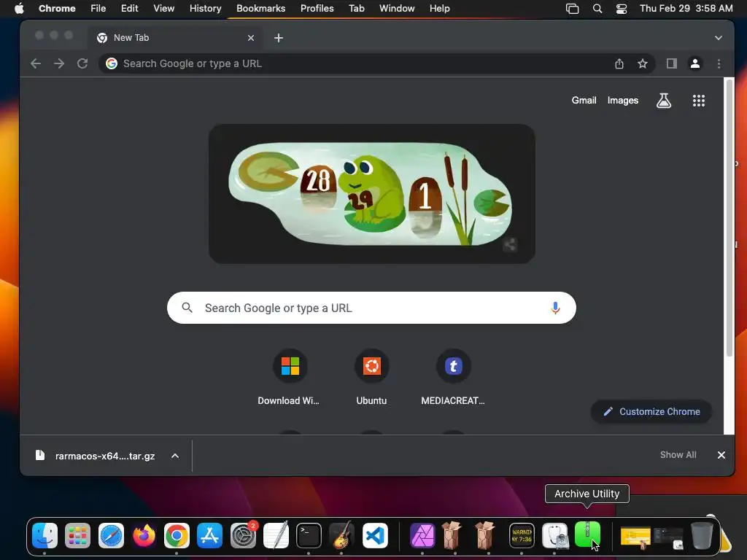
Task: Close the downloads bar
Action: pos(721,455)
